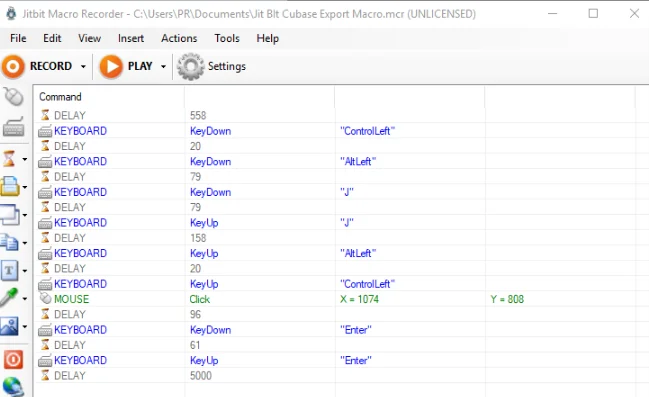Click the delay value 61
The image size is (649, 397).
195,345
